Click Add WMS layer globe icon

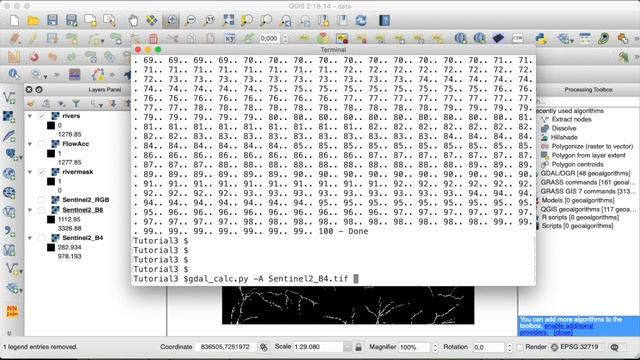click(x=9, y=174)
